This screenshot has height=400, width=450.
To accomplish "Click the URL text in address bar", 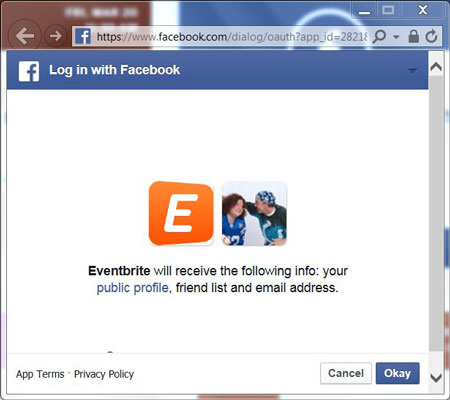I will [x=232, y=37].
